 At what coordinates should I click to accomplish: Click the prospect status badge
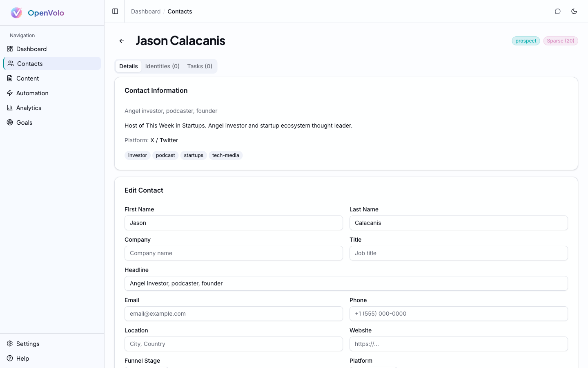pyautogui.click(x=526, y=41)
